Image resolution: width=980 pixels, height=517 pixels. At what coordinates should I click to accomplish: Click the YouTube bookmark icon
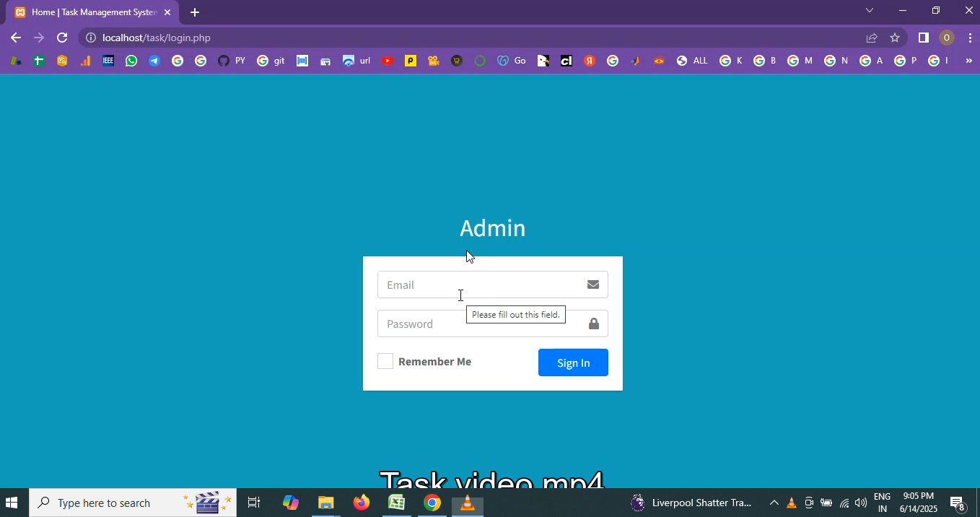tap(388, 61)
